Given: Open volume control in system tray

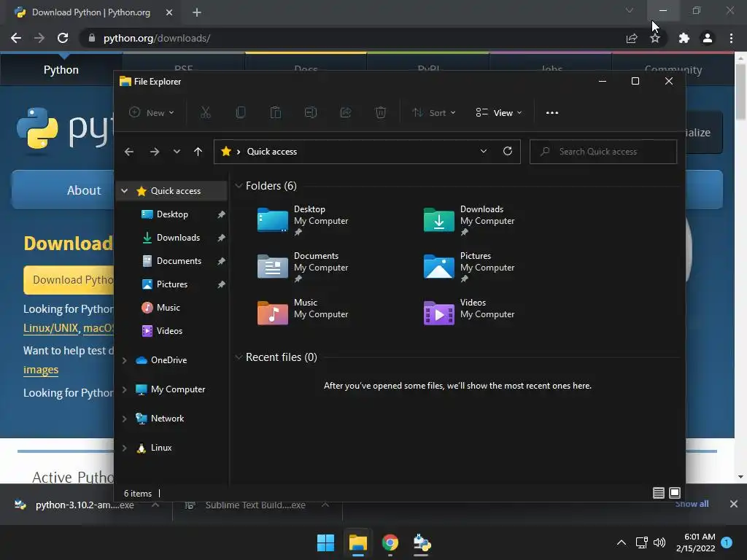Looking at the screenshot, I should (659, 542).
